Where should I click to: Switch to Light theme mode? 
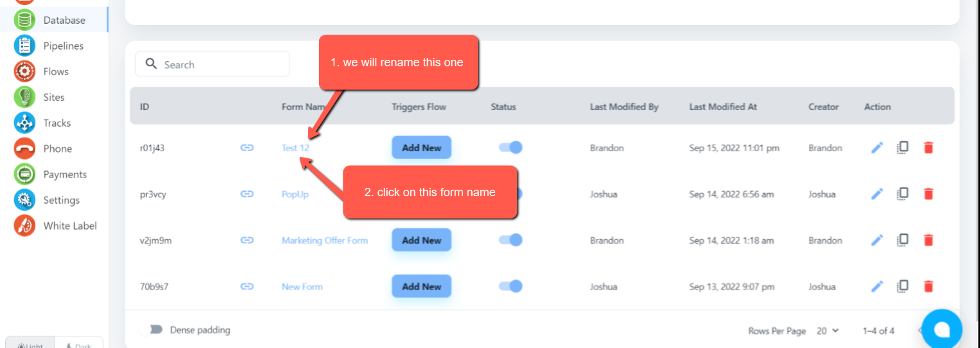click(x=30, y=344)
